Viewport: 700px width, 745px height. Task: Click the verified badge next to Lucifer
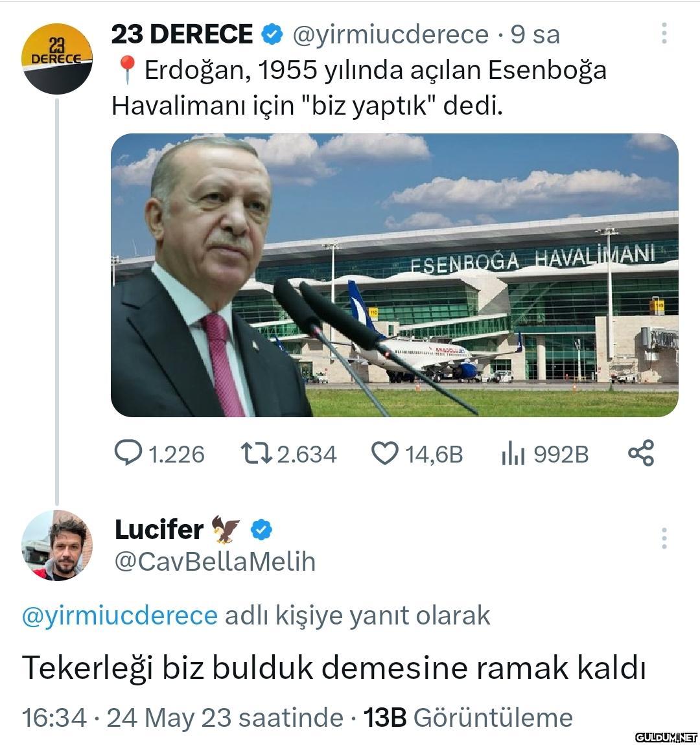pyautogui.click(x=261, y=530)
